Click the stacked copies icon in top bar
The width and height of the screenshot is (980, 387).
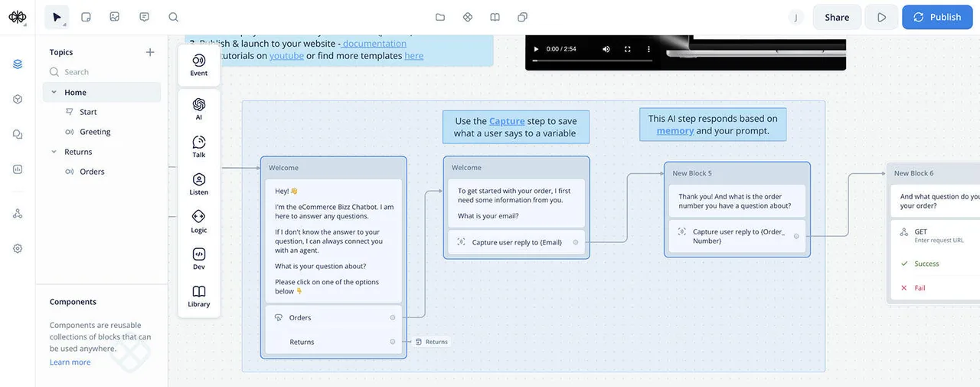pos(522,17)
